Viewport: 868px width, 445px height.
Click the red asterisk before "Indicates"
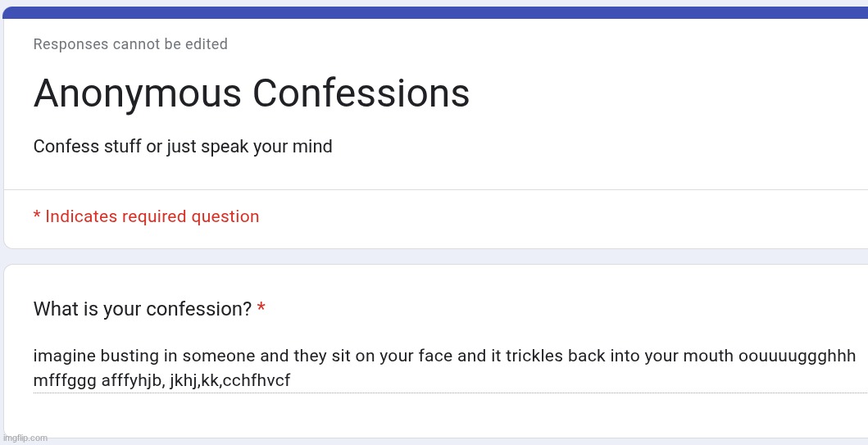37,216
